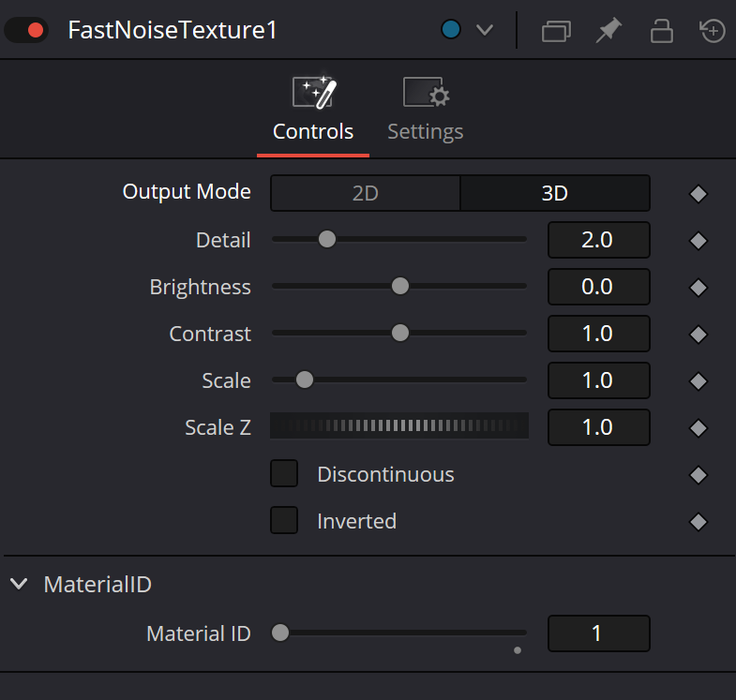Click the Scale Z value field
The width and height of the screenshot is (736, 700).
[598, 427]
